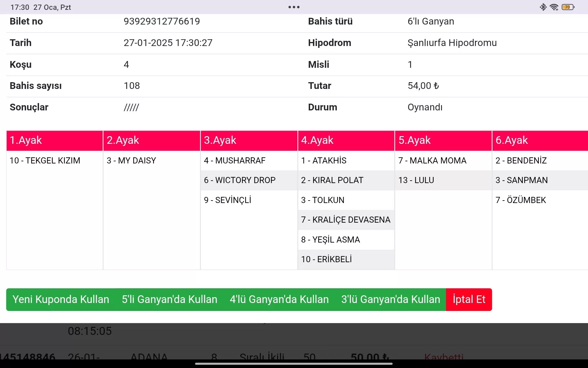
Task: Click 5'li Ganyan'da Kullan button
Action: tap(169, 299)
